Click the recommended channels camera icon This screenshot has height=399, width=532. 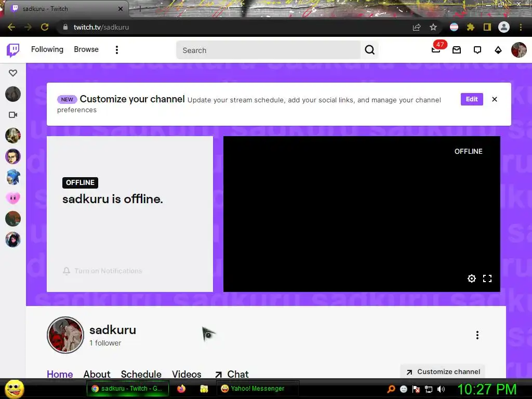point(13,115)
